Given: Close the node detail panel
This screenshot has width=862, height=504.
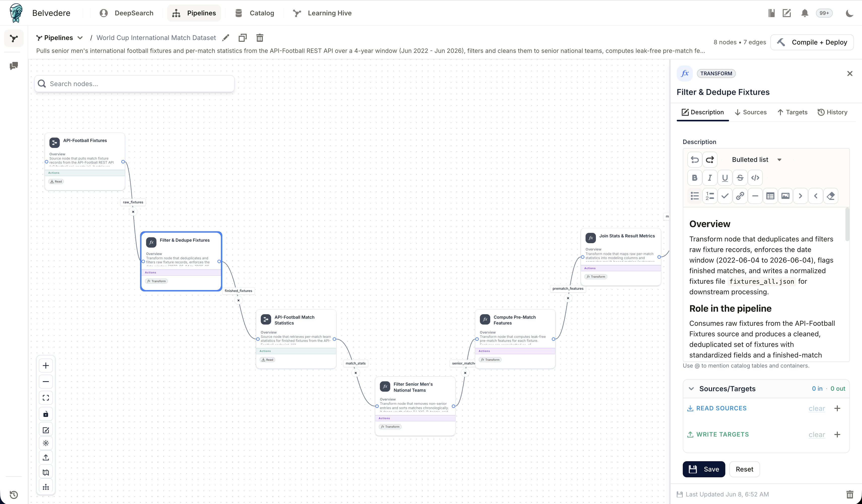Looking at the screenshot, I should tap(850, 74).
